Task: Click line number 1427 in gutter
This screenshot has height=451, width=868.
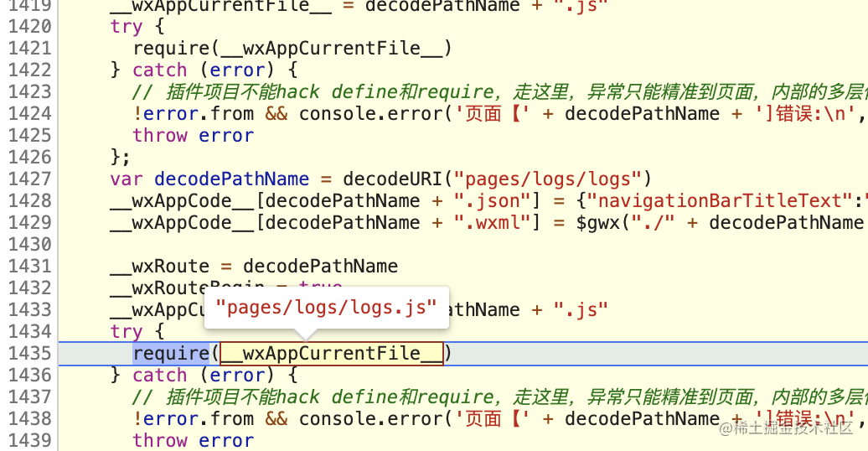Action: point(29,179)
